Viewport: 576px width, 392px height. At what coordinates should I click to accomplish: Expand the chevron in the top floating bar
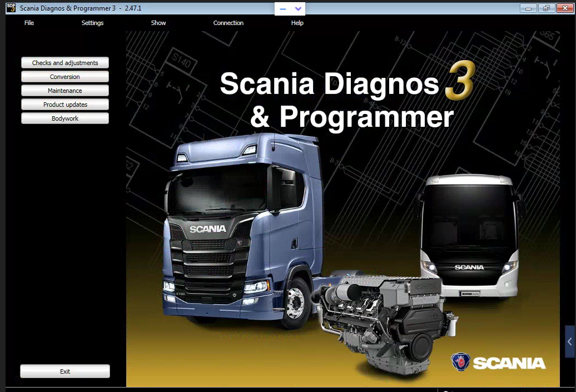pyautogui.click(x=298, y=9)
